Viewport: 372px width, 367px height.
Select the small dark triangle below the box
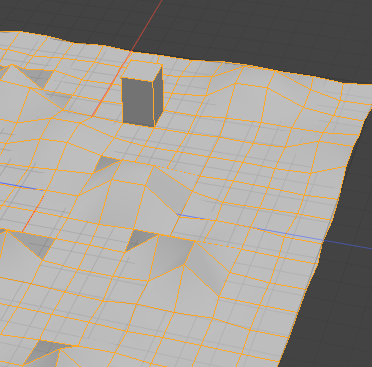[105, 163]
